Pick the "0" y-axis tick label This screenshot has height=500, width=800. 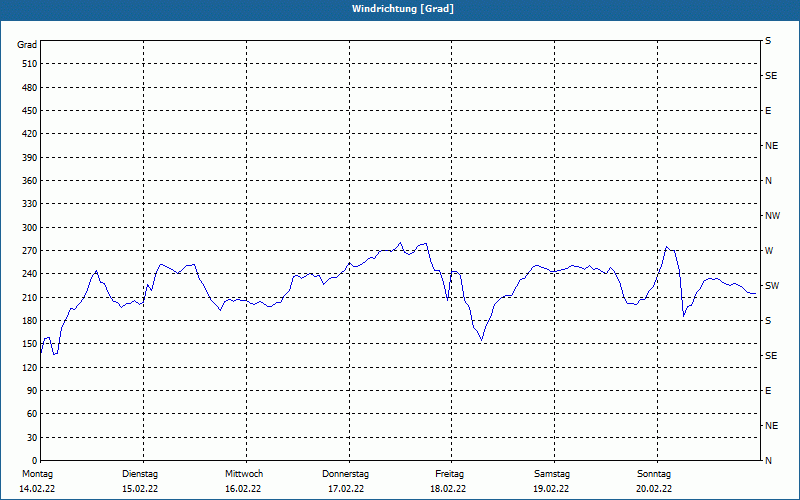pyautogui.click(x=34, y=461)
